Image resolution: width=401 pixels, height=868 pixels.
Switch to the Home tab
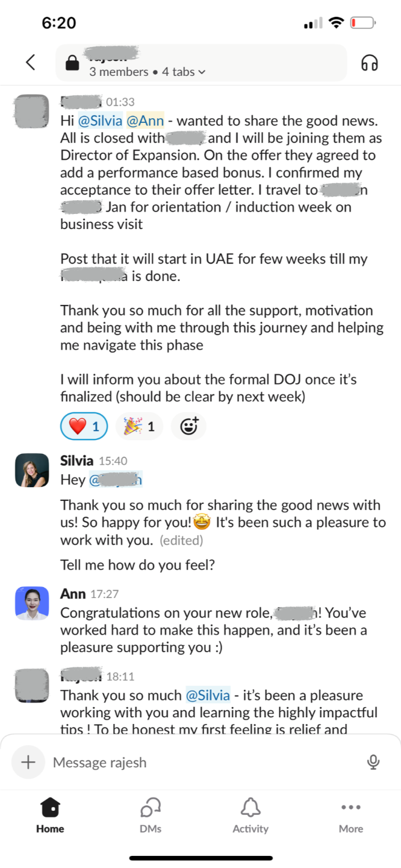pyautogui.click(x=50, y=815)
